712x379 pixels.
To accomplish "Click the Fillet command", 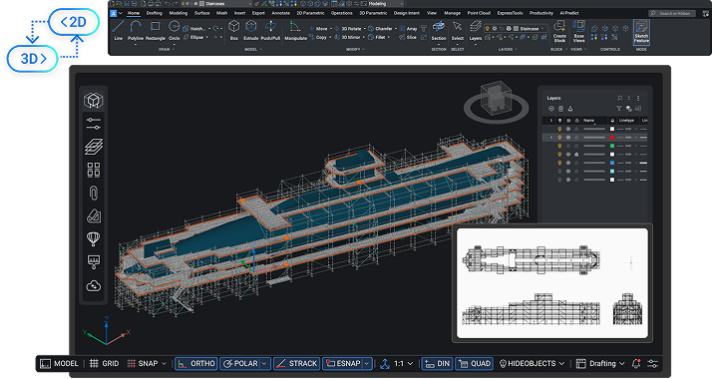I will pyautogui.click(x=377, y=37).
